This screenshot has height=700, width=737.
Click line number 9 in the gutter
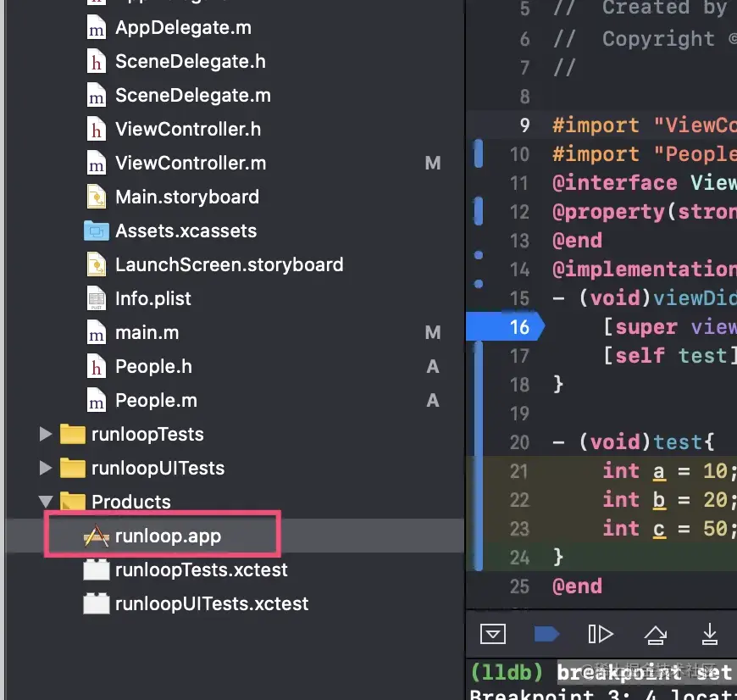coord(525,125)
